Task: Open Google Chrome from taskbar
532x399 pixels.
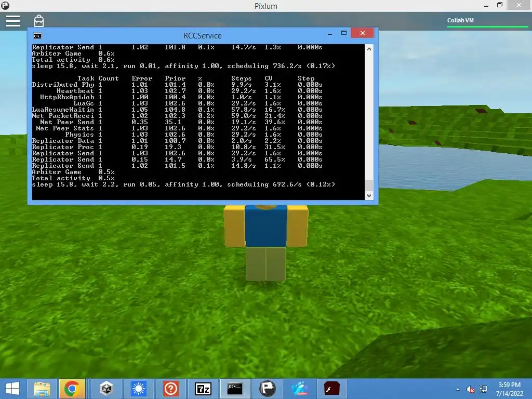Action: (72, 389)
